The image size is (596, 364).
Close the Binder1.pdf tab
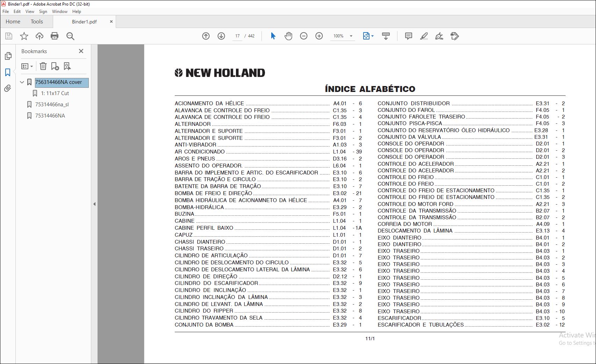click(x=111, y=22)
